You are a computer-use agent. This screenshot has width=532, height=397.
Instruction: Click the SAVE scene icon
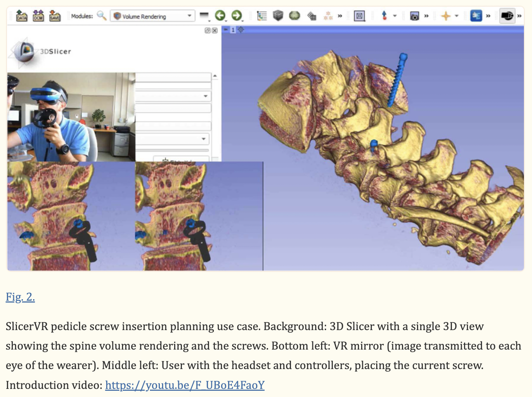pyautogui.click(x=55, y=16)
